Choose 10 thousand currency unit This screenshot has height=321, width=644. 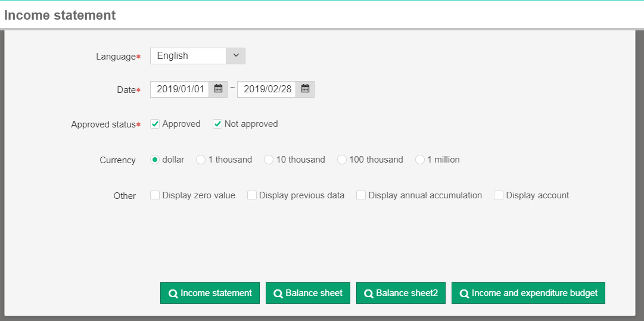click(x=269, y=160)
